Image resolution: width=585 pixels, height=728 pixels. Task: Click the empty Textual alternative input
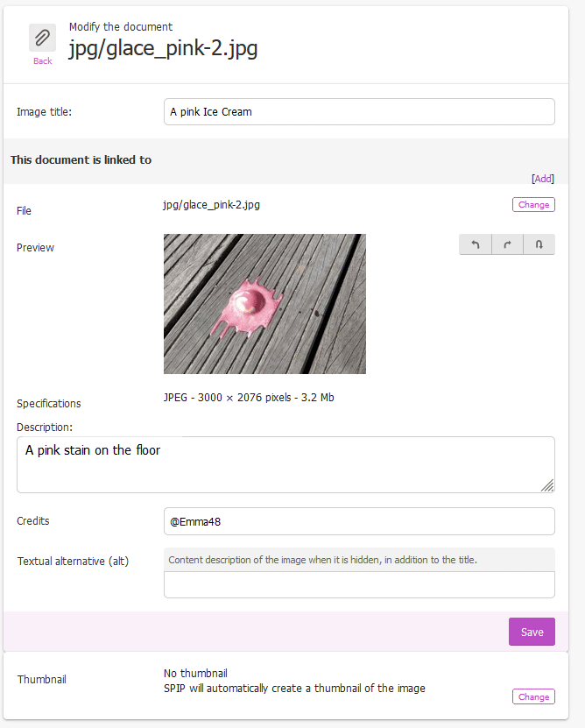tap(359, 584)
